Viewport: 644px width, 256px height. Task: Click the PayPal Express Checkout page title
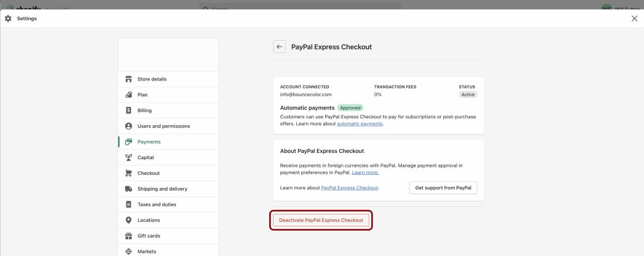pos(331,47)
